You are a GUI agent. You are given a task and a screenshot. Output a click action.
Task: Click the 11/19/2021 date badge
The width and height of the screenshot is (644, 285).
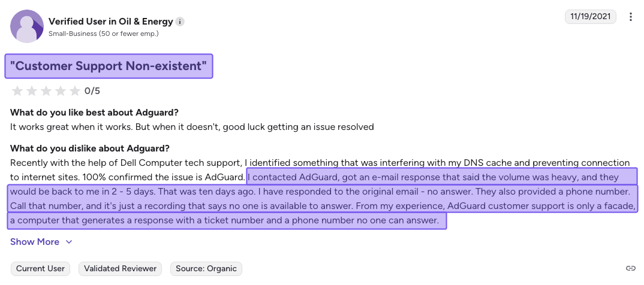click(591, 17)
